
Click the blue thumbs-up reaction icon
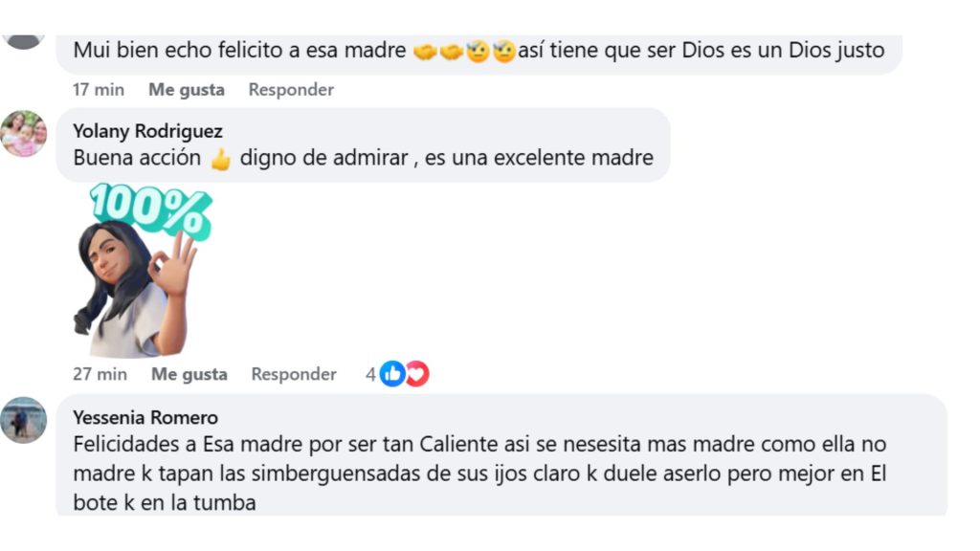[x=392, y=374]
